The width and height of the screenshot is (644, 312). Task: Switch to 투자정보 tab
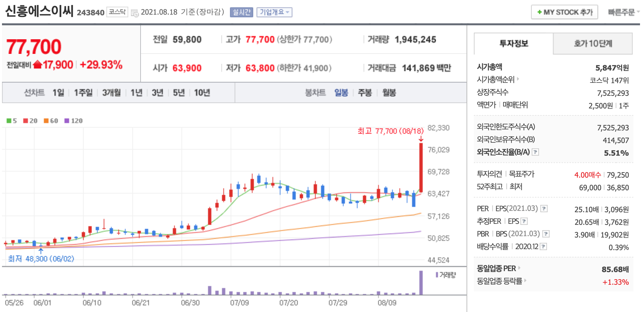[x=514, y=44]
